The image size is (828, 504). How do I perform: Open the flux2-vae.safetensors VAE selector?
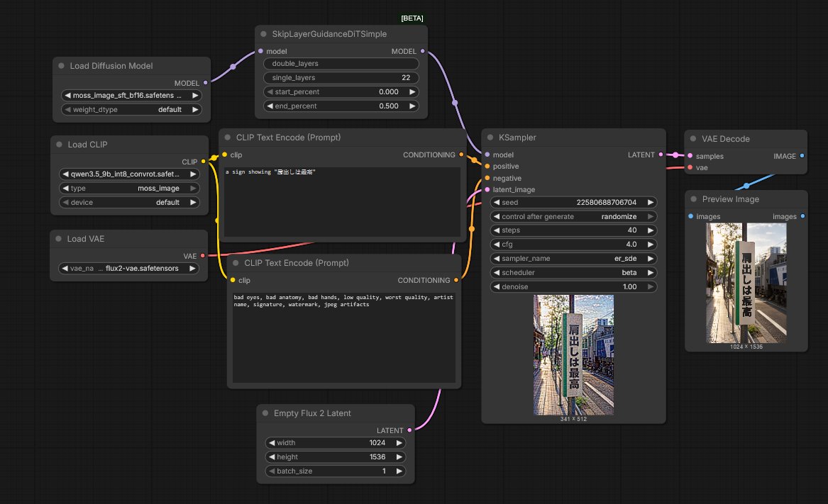click(128, 269)
